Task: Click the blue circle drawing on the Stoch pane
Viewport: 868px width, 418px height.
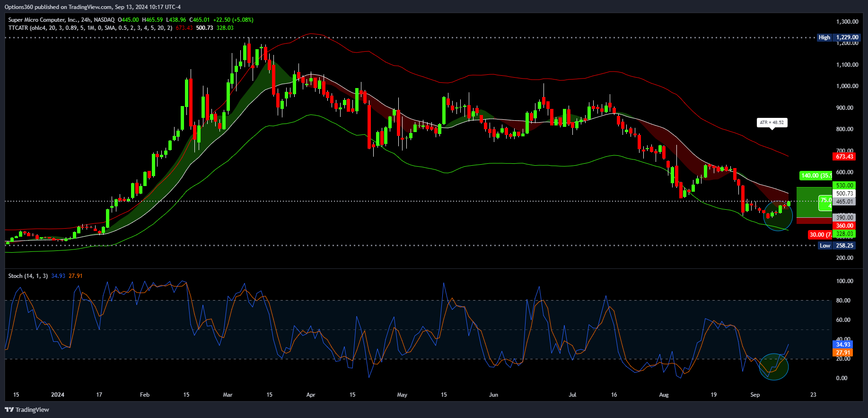Action: click(774, 367)
